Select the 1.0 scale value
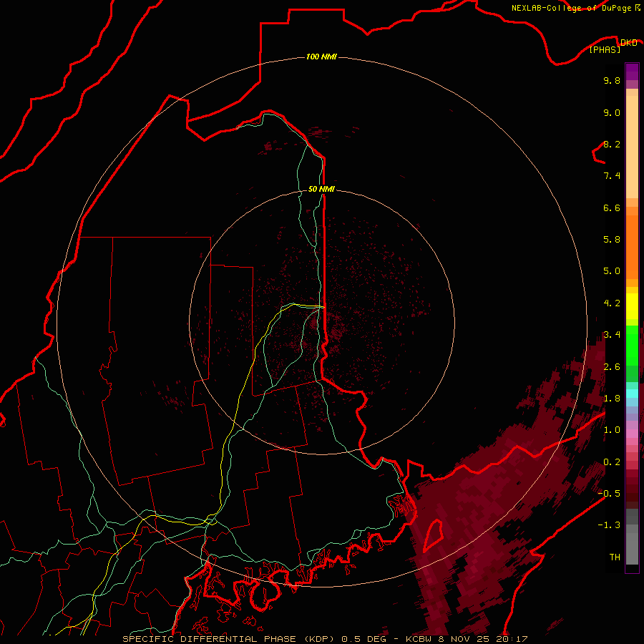 612,430
